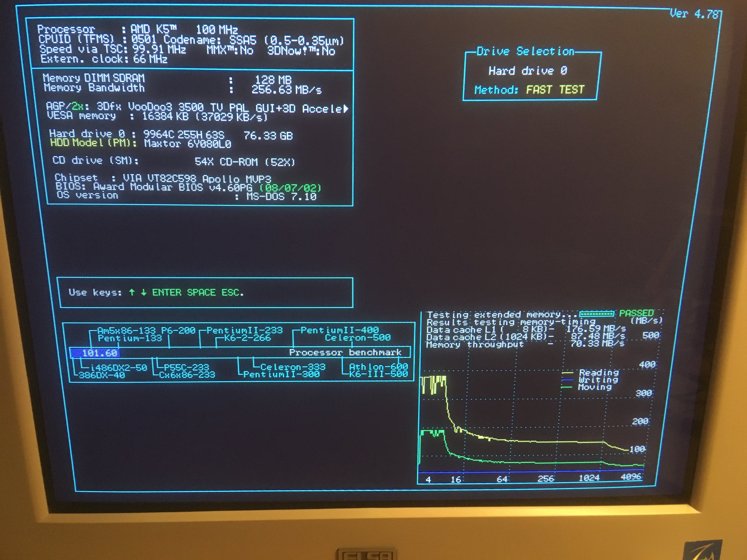747x560 pixels.
Task: Click the PASSED status indicator
Action: pyautogui.click(x=636, y=313)
